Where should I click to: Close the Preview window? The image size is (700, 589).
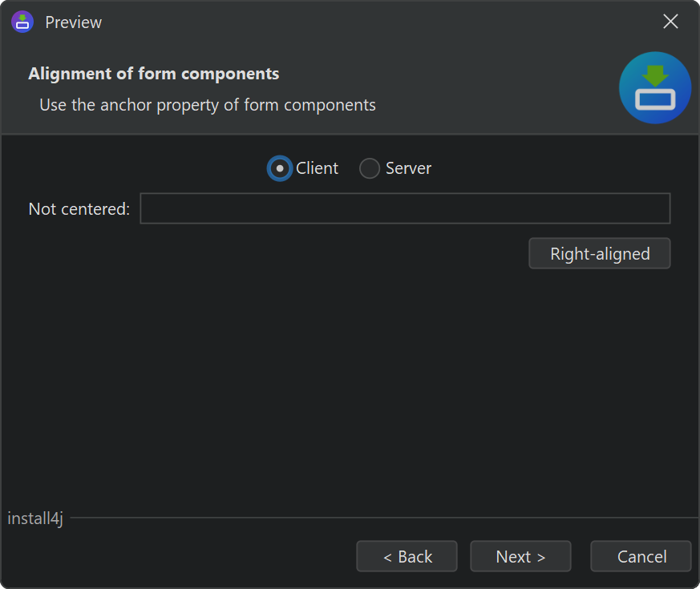pyautogui.click(x=671, y=22)
